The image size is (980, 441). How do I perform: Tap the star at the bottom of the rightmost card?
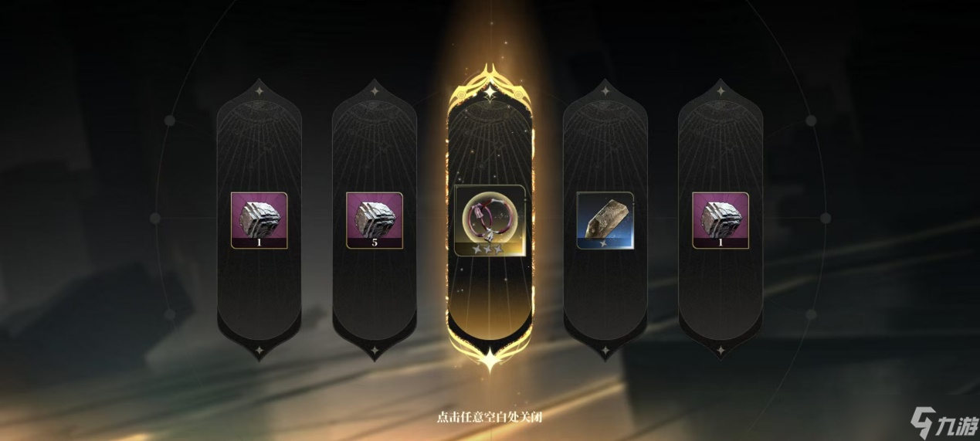(721, 350)
